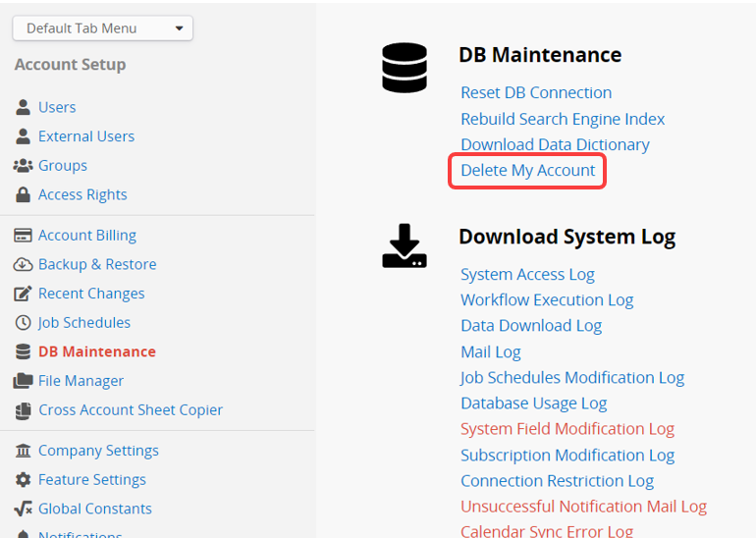Click the Job Schedules clock icon
The image size is (756, 538).
23,323
